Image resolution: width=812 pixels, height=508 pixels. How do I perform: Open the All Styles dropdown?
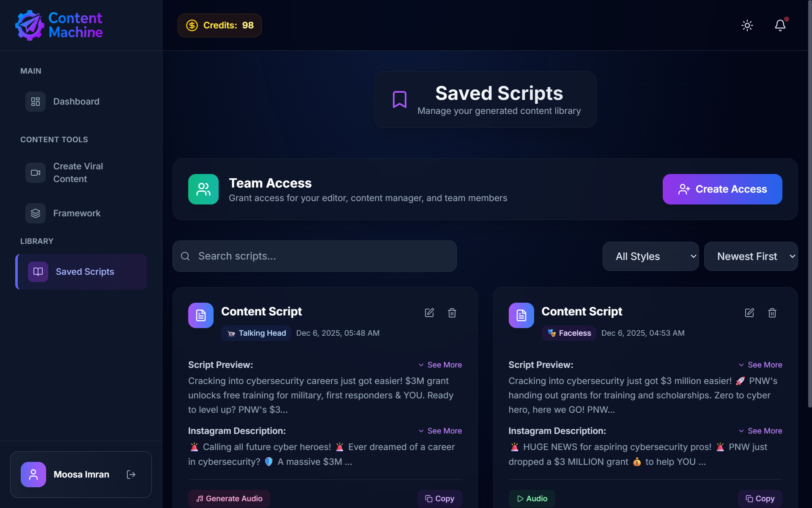tap(650, 256)
